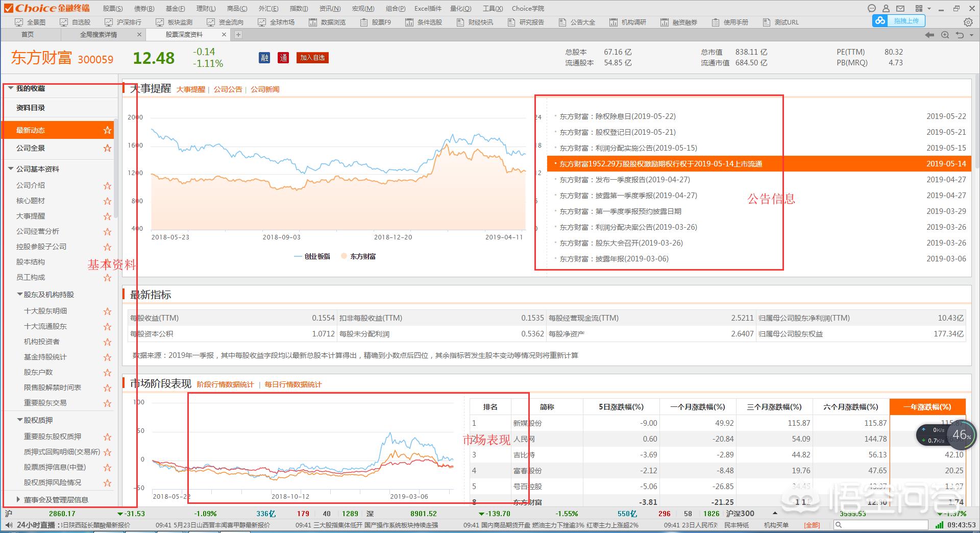Viewport: 980px width, 533px height.
Task: Add a new tab with plus button
Action: (238, 35)
